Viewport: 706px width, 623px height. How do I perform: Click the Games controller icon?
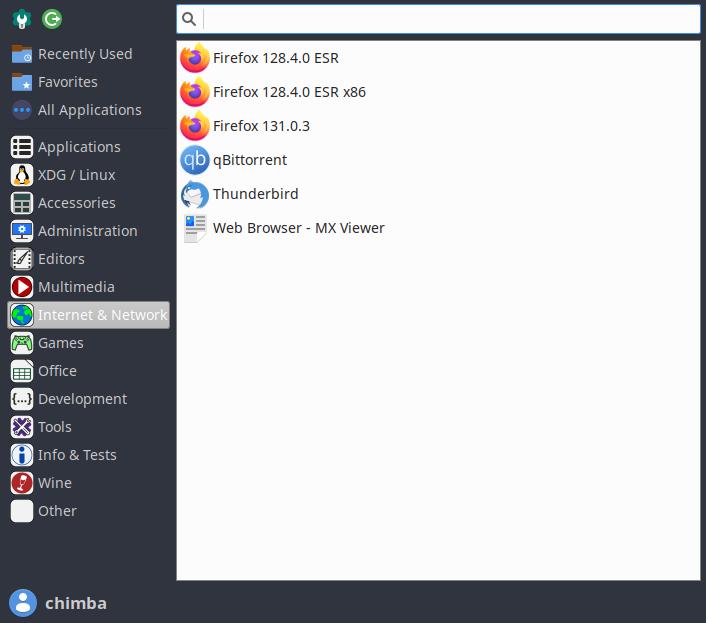22,343
